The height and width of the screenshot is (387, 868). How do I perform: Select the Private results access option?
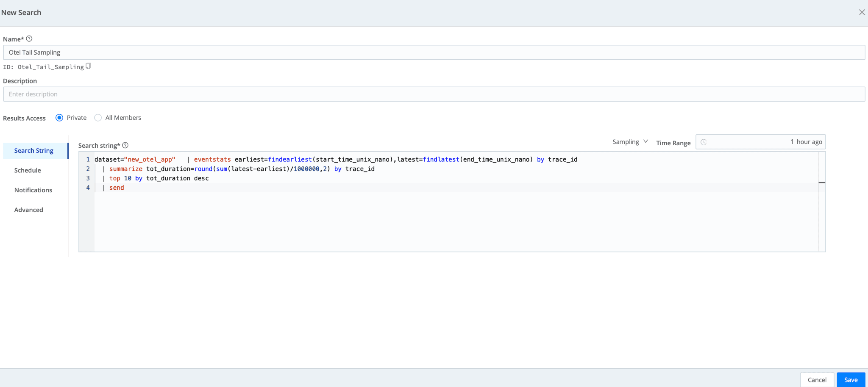[x=59, y=118]
